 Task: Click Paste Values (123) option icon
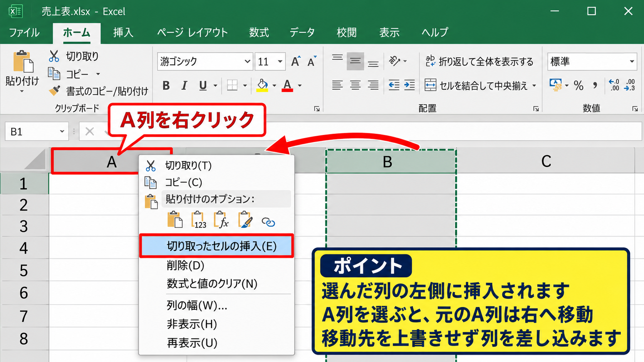coord(199,220)
